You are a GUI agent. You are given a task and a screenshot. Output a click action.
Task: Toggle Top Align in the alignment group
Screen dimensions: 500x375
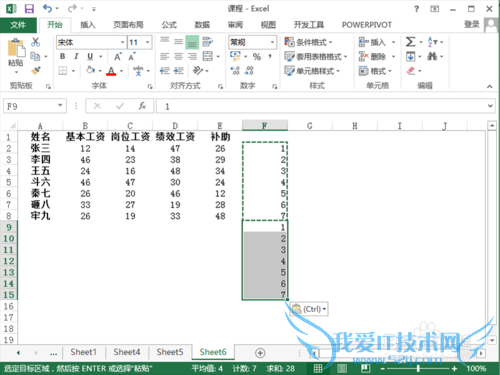[x=164, y=42]
